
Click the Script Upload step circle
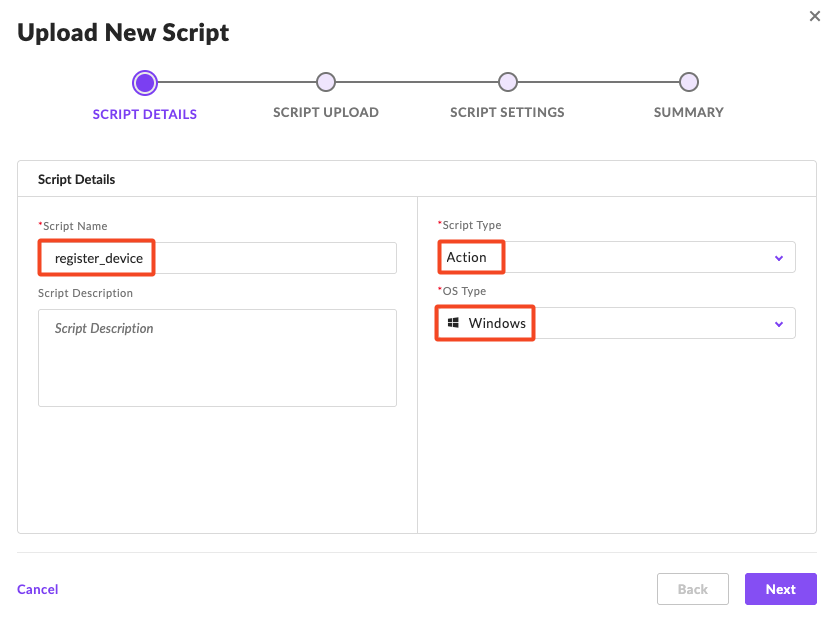coord(325,82)
